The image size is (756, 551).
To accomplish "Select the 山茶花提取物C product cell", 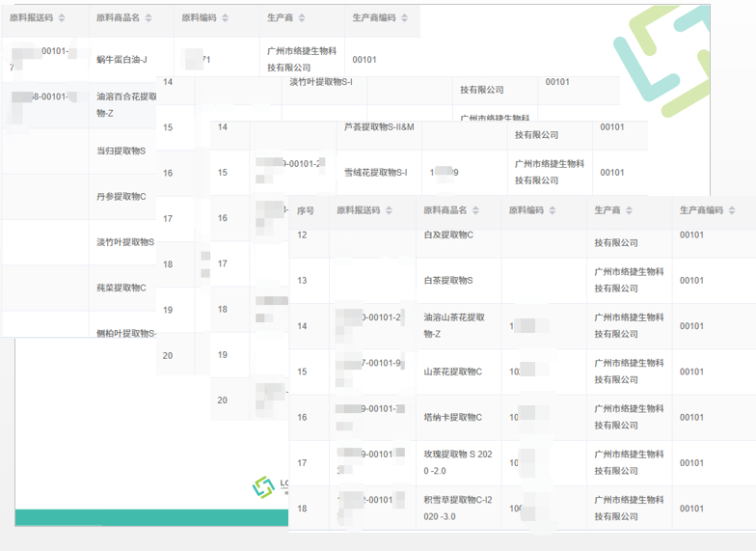I will [453, 372].
